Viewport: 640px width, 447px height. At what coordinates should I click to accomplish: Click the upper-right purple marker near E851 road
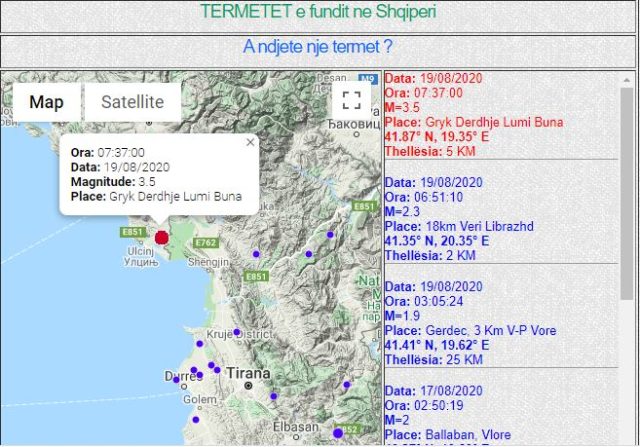click(330, 234)
